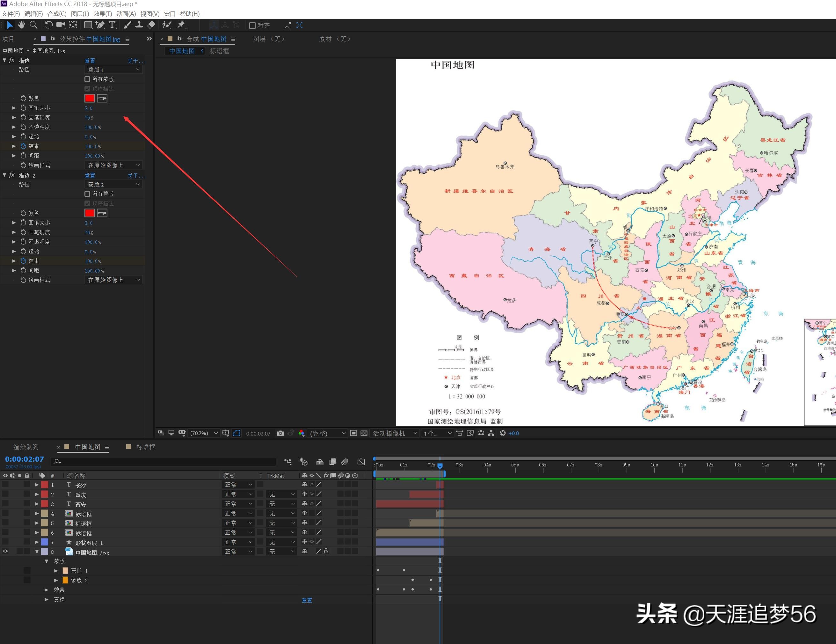836x644 pixels.
Task: Toggle the 对齐 snapping checkbox
Action: 252,26
